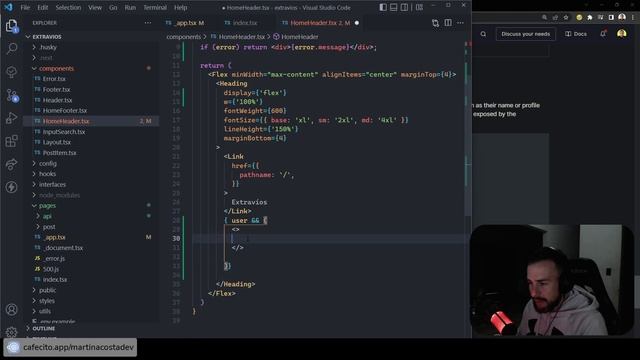Image resolution: width=640 pixels, height=360 pixels.
Task: Open HomeFooter.tsx in explorer
Action: point(64,111)
